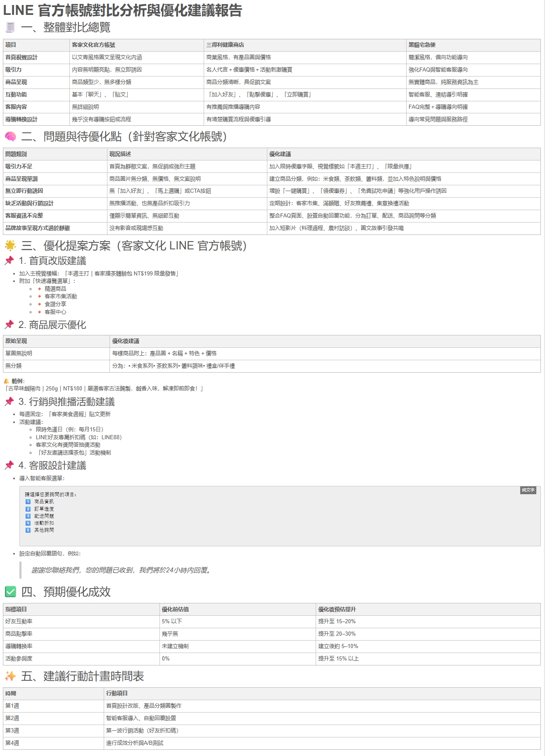Click the brain icon beside 問題與待優化點 heading

(x=10, y=137)
